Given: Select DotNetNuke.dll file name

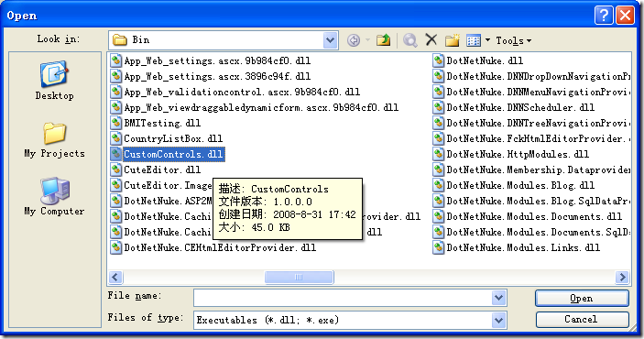Looking at the screenshot, I should 485,60.
